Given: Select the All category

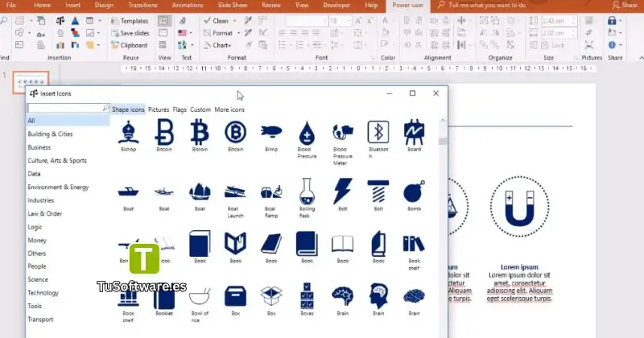Looking at the screenshot, I should pyautogui.click(x=68, y=121).
